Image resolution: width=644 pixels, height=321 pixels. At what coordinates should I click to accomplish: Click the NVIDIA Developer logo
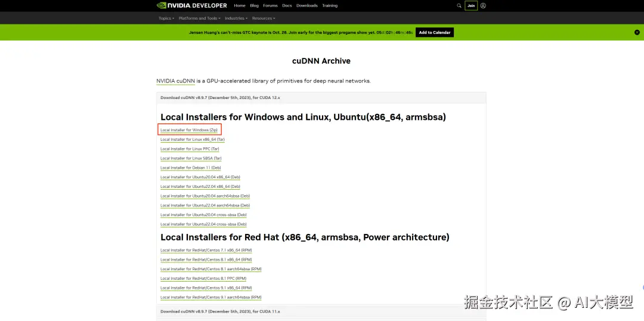pyautogui.click(x=192, y=6)
